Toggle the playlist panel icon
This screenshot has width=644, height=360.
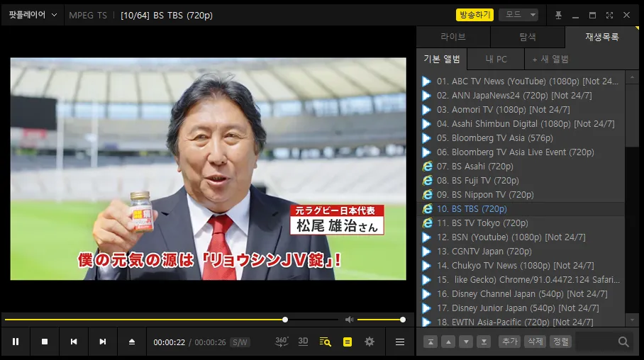(348, 342)
